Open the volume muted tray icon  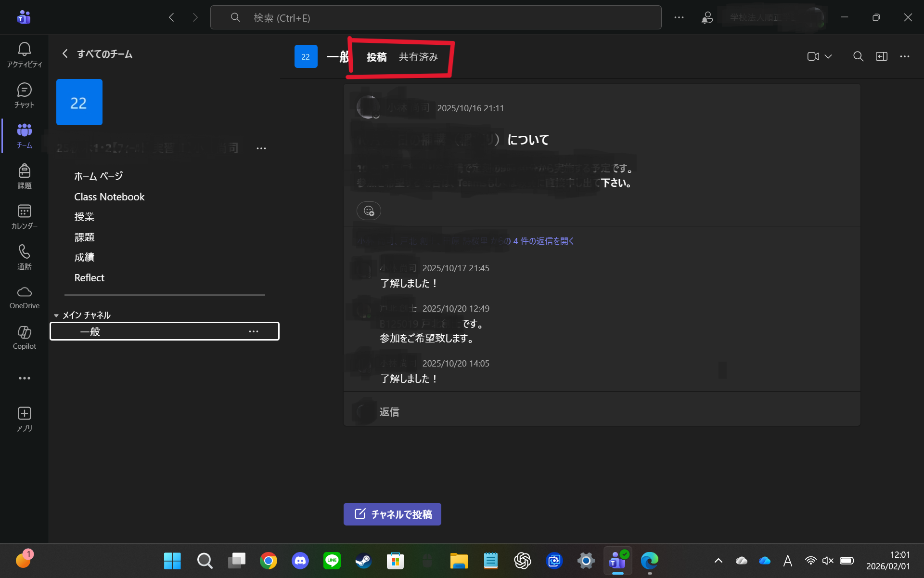click(828, 561)
